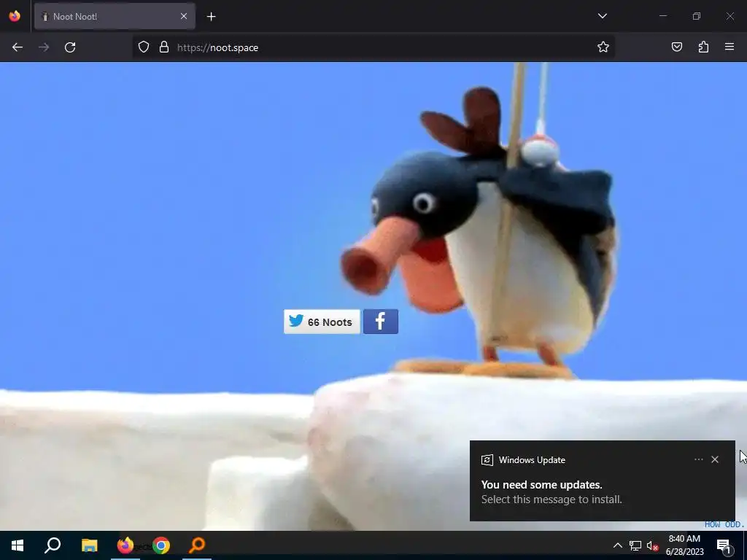Image resolution: width=747 pixels, height=560 pixels.
Task: Open the Action Center notifications icon
Action: point(724,545)
